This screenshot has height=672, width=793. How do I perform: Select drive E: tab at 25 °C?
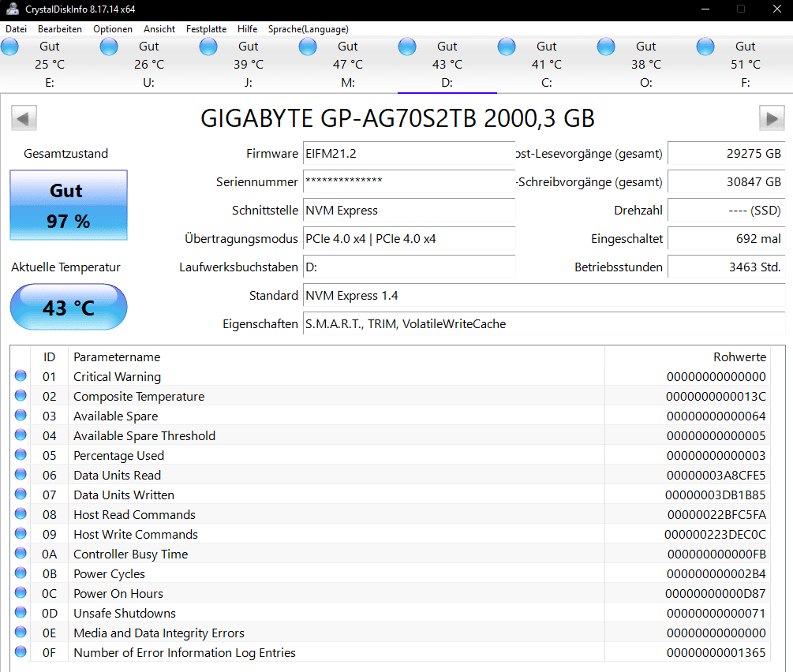50,64
